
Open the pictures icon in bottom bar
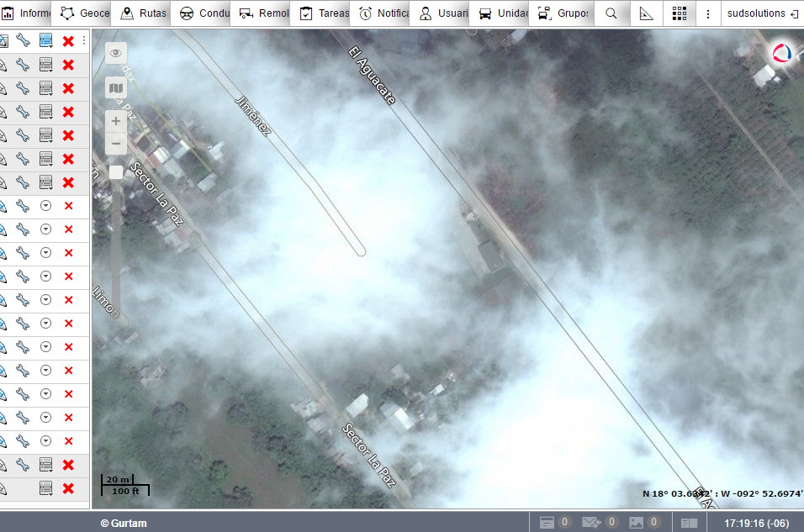[637, 523]
